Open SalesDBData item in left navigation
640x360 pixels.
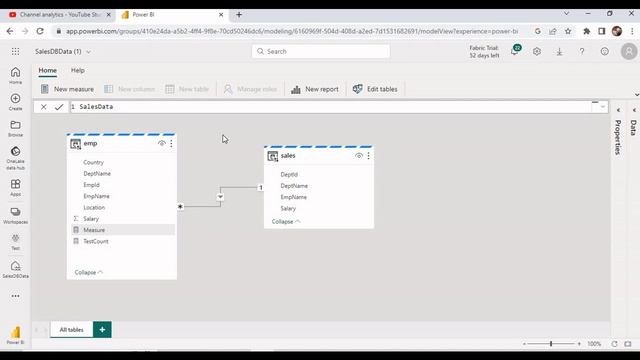point(16,269)
